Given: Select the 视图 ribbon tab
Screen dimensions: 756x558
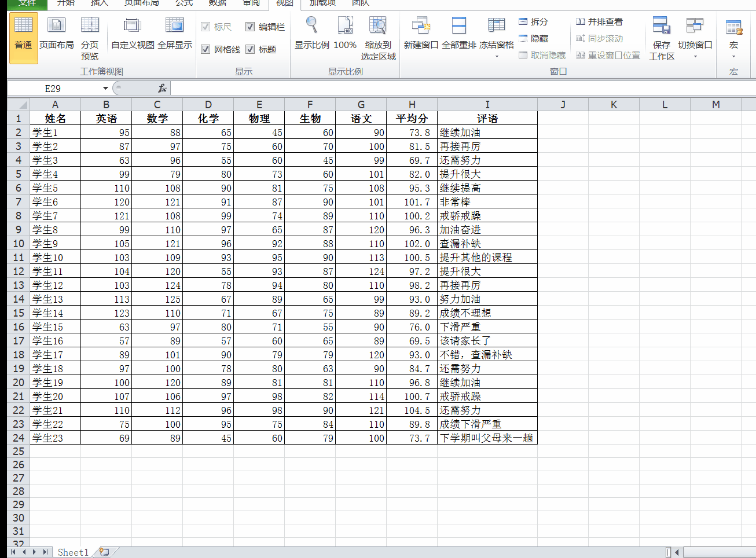Looking at the screenshot, I should 285,3.
